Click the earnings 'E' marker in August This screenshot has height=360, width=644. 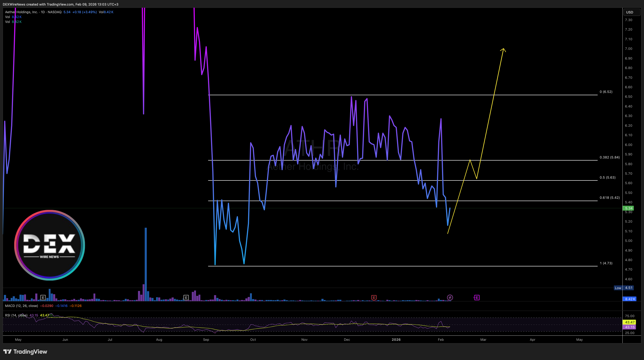(186, 298)
